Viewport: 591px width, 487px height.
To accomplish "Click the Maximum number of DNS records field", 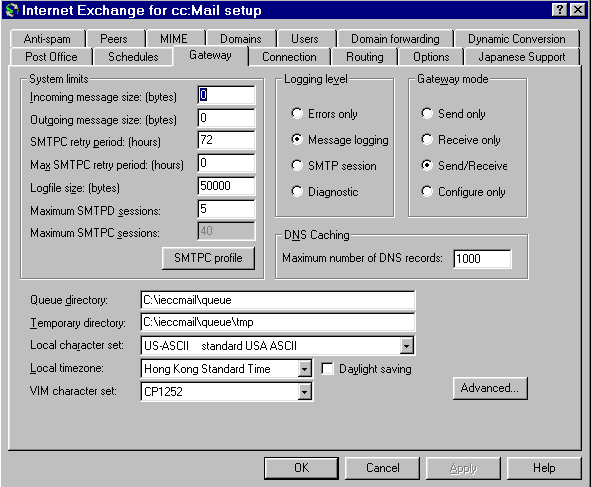I will click(x=482, y=259).
